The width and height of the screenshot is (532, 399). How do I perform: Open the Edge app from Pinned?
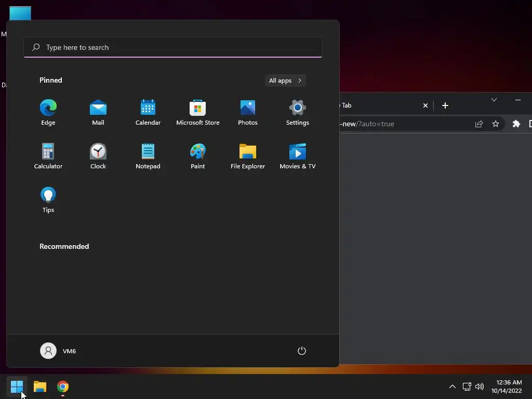click(48, 113)
